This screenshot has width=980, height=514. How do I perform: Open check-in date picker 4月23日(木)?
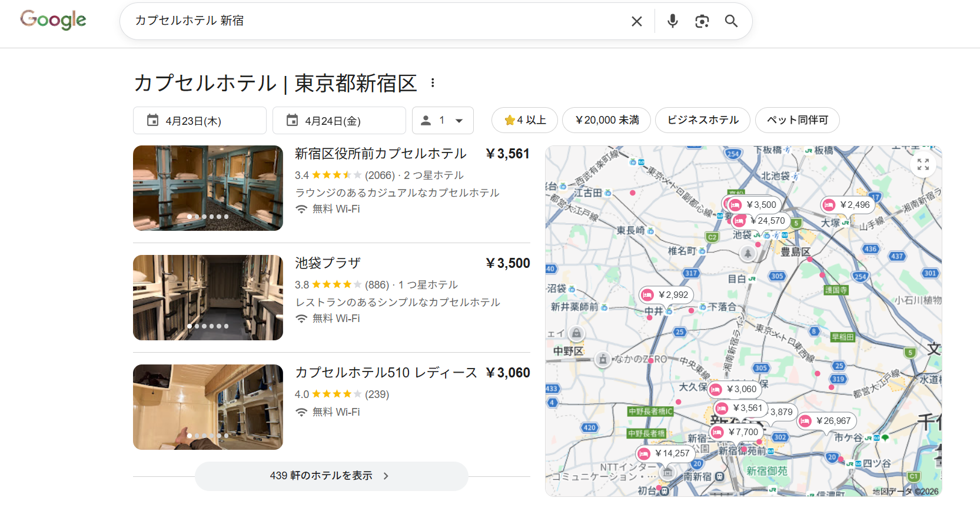pyautogui.click(x=200, y=121)
